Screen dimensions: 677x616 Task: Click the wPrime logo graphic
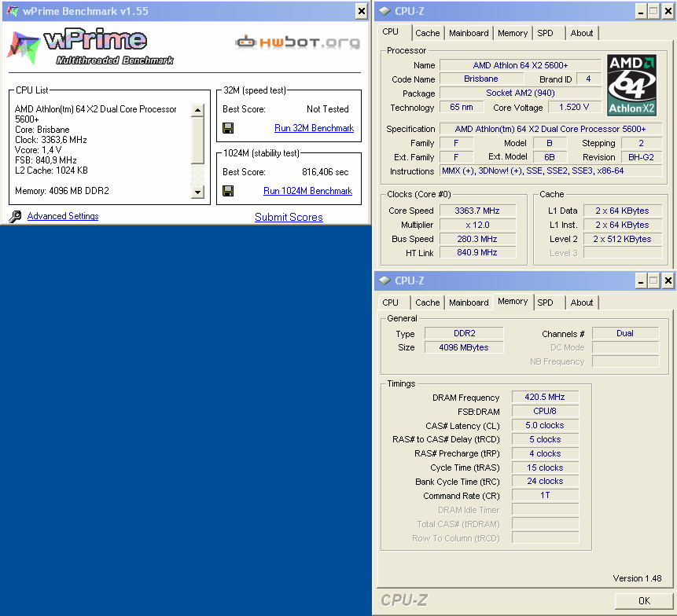pyautogui.click(x=90, y=46)
